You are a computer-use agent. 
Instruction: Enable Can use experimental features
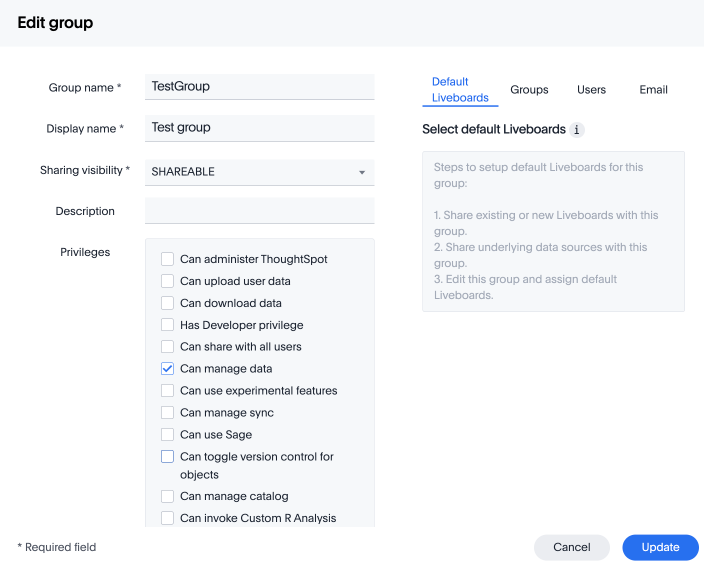tap(168, 391)
